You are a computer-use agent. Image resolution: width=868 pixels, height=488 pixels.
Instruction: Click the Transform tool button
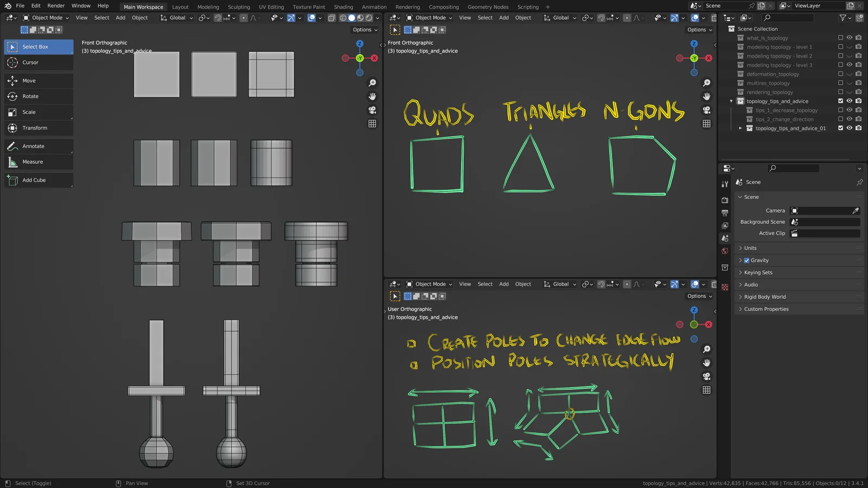(x=38, y=128)
